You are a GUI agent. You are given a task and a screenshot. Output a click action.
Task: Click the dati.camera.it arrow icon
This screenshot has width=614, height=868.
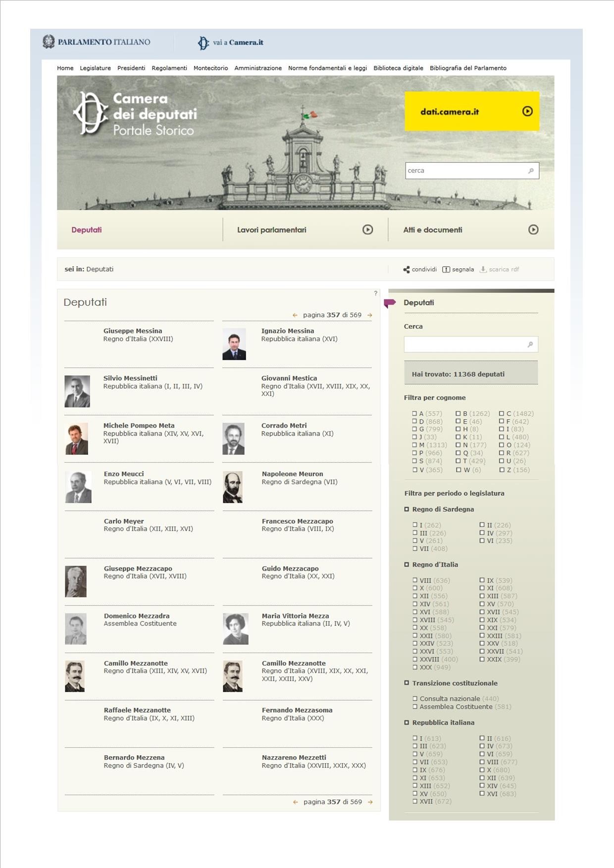pos(527,111)
